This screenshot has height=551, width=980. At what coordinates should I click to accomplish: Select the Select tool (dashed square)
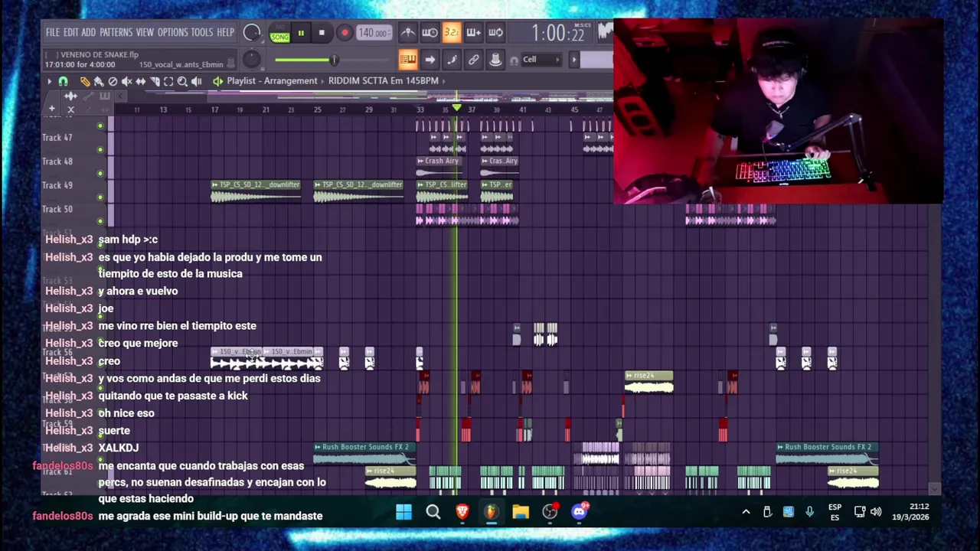click(x=168, y=81)
